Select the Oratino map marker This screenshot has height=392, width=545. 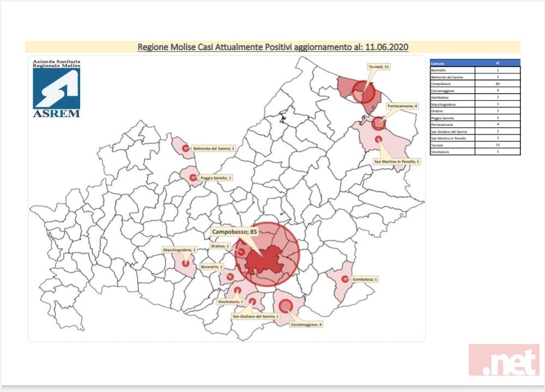[x=240, y=252]
